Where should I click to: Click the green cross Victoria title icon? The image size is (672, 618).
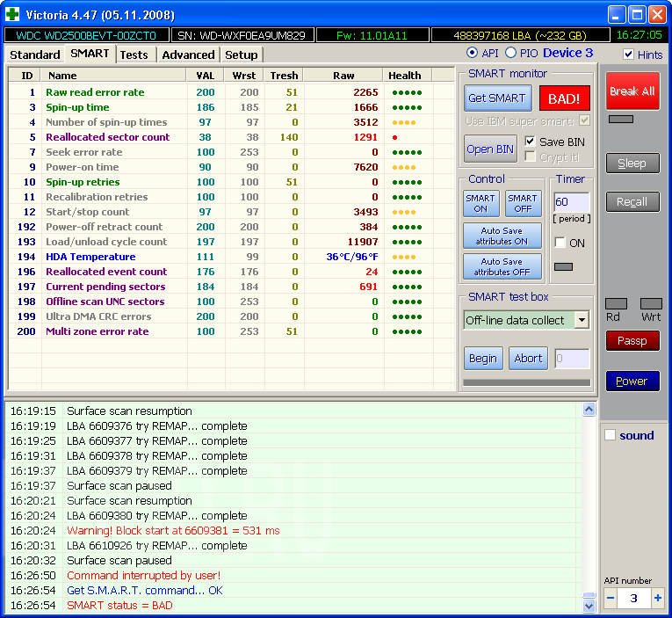pos(12,15)
